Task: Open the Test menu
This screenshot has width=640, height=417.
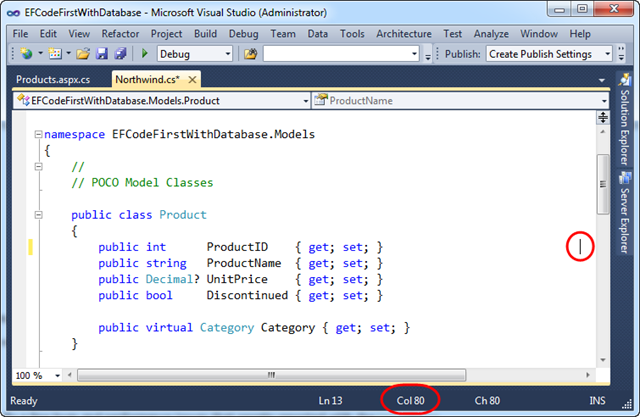Action: (x=453, y=34)
